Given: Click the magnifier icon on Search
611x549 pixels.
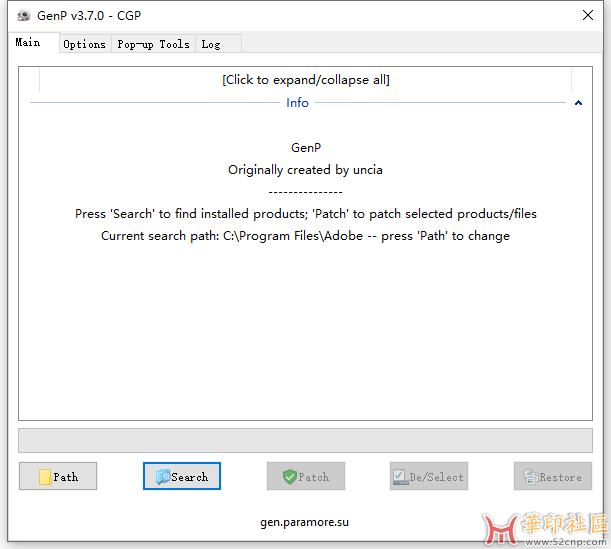Looking at the screenshot, I should click(x=163, y=477).
